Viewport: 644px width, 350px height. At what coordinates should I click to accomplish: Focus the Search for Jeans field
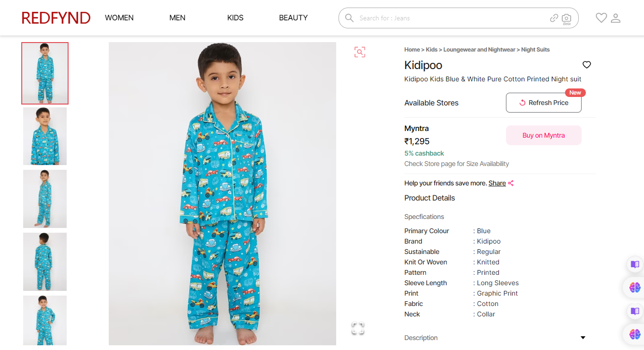449,18
